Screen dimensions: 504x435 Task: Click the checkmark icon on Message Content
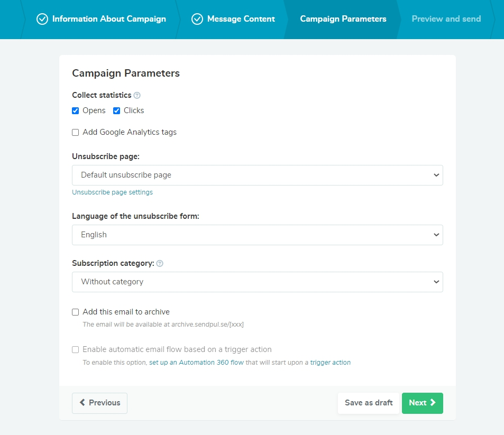(x=197, y=19)
